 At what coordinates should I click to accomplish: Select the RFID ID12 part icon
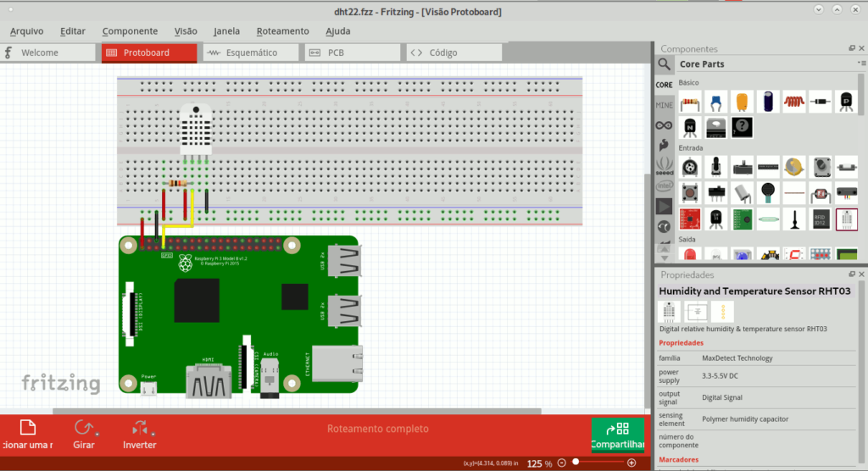[x=820, y=219]
